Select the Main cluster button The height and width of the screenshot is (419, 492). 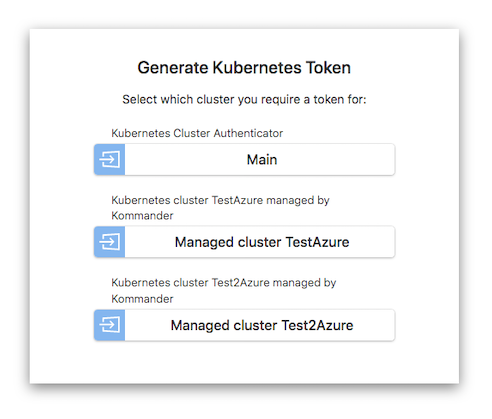(244, 159)
